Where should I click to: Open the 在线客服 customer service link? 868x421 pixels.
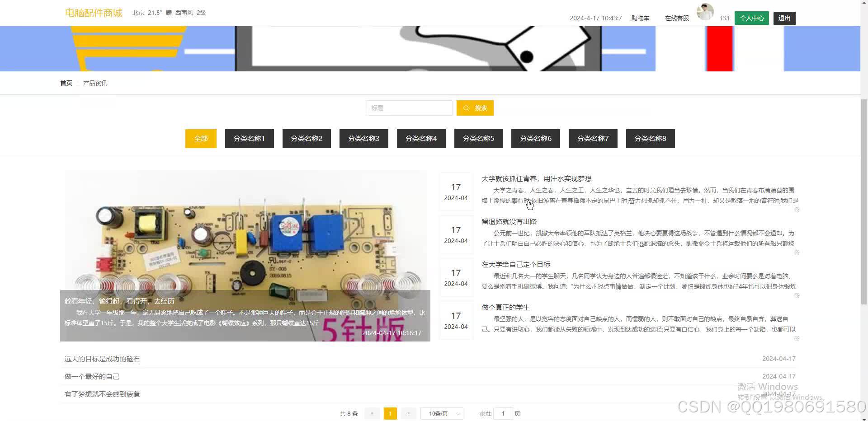[x=676, y=18]
